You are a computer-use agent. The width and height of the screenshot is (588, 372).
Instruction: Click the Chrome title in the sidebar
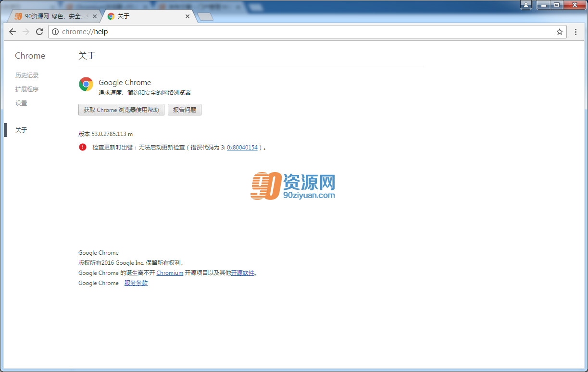[x=30, y=56]
